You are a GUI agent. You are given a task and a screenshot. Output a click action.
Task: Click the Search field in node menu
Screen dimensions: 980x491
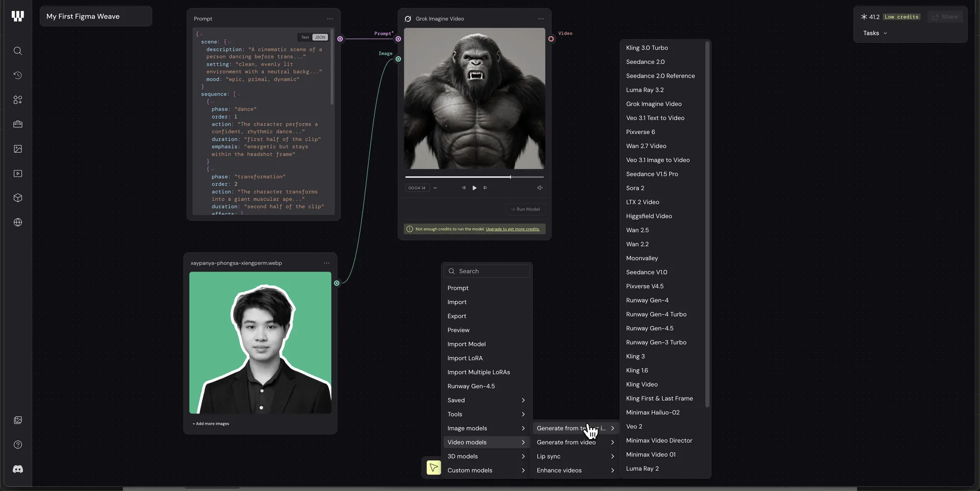click(487, 271)
